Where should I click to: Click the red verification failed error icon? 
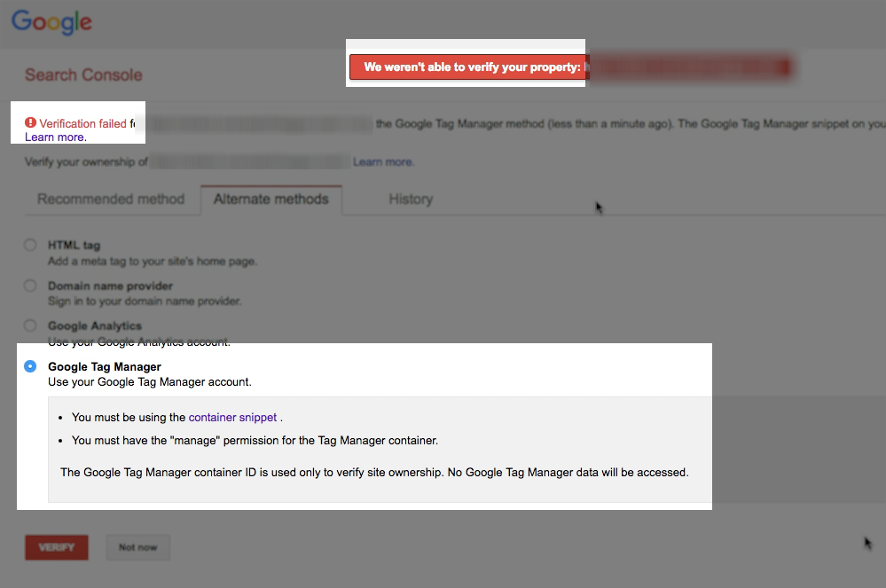point(30,122)
